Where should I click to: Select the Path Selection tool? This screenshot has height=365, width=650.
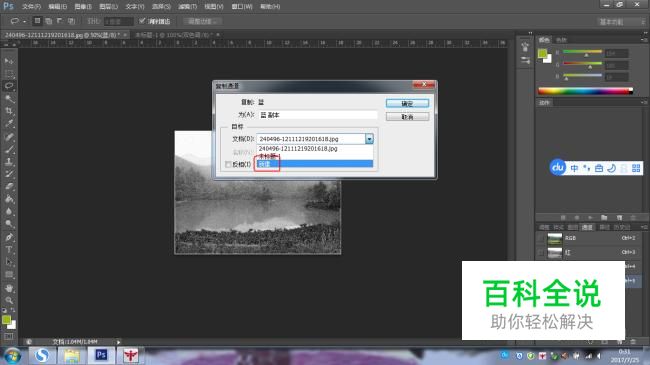point(9,262)
